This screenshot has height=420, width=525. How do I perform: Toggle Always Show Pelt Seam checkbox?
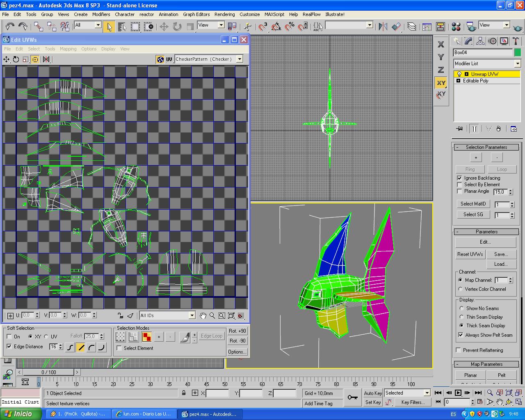tap(460, 335)
